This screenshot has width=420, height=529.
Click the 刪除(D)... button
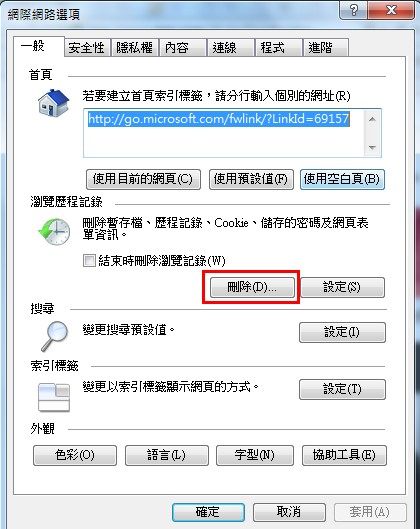click(252, 287)
